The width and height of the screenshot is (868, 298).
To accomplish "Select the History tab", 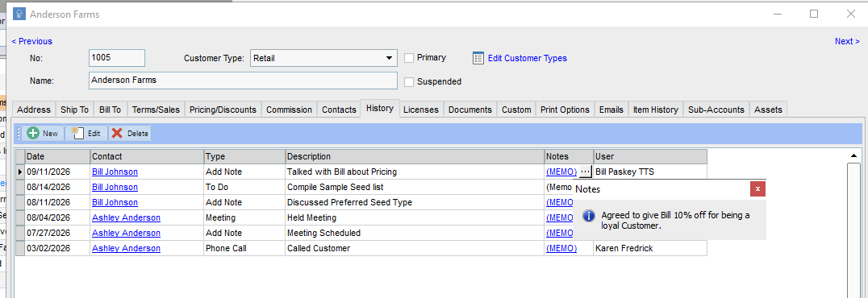I will point(380,109).
